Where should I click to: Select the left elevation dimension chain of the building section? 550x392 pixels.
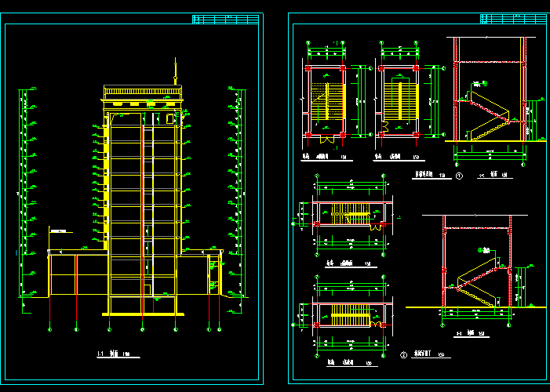coord(27,200)
